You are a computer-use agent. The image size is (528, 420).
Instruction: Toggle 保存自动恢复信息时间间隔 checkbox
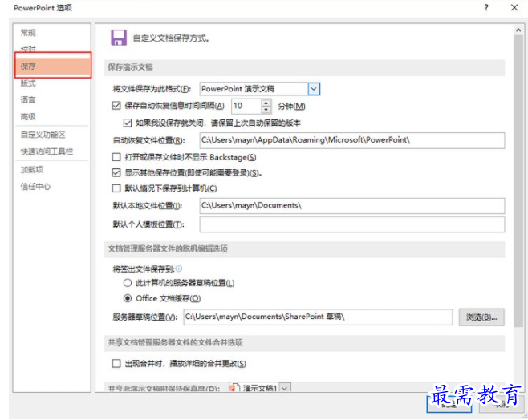[116, 106]
